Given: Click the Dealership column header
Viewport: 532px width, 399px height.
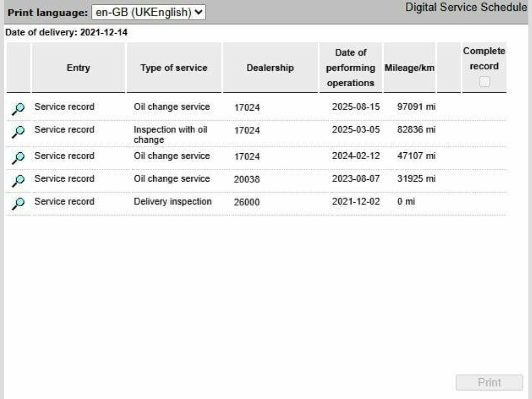Looking at the screenshot, I should coord(270,68).
